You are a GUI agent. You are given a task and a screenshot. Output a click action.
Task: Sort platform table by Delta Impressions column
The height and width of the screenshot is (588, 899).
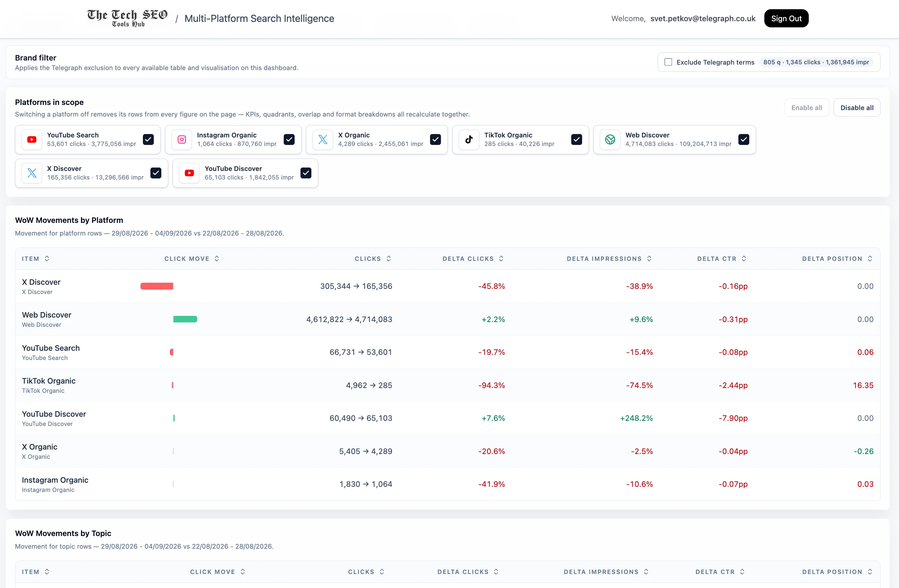tap(609, 259)
